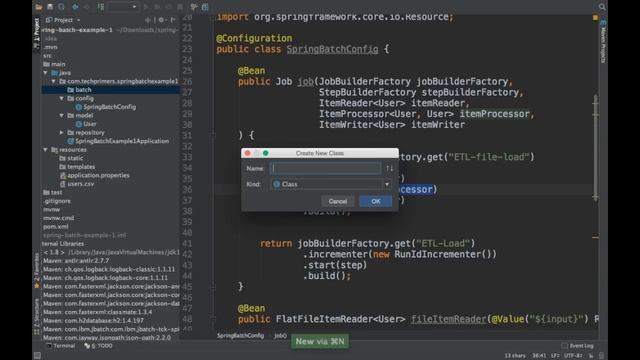Focus the Name field in dialog

[325, 169]
